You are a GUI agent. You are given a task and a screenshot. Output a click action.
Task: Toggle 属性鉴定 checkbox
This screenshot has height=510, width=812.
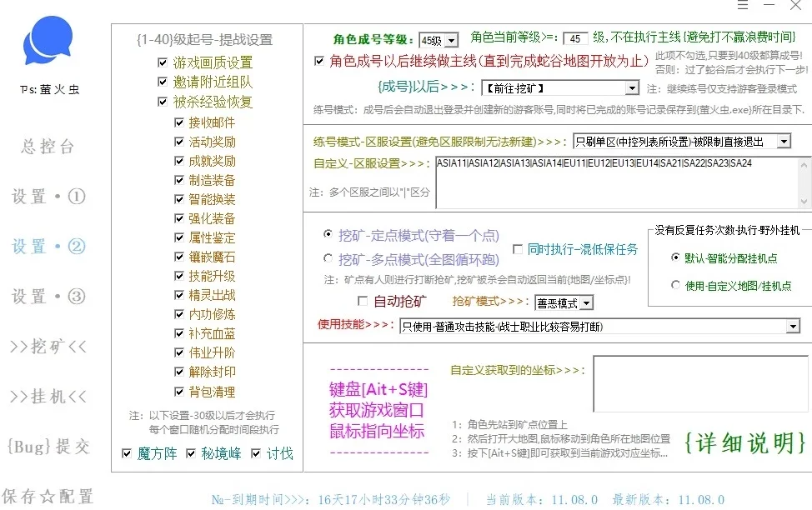point(179,237)
